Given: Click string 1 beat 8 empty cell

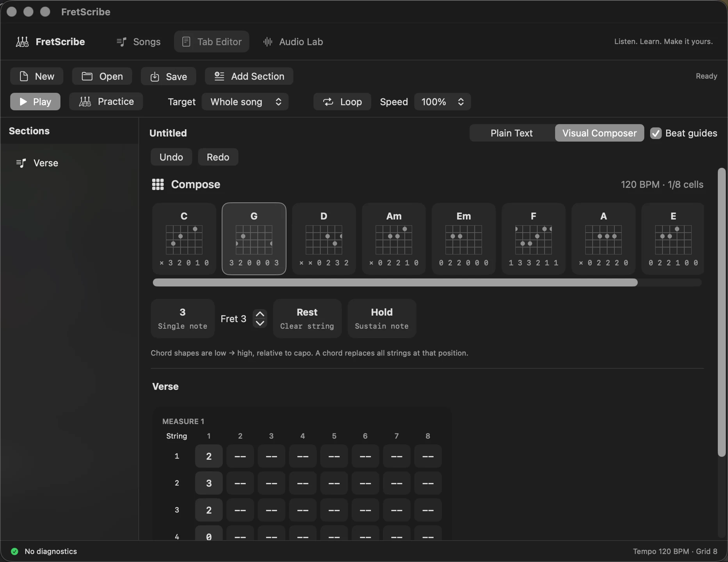Looking at the screenshot, I should click(428, 456).
